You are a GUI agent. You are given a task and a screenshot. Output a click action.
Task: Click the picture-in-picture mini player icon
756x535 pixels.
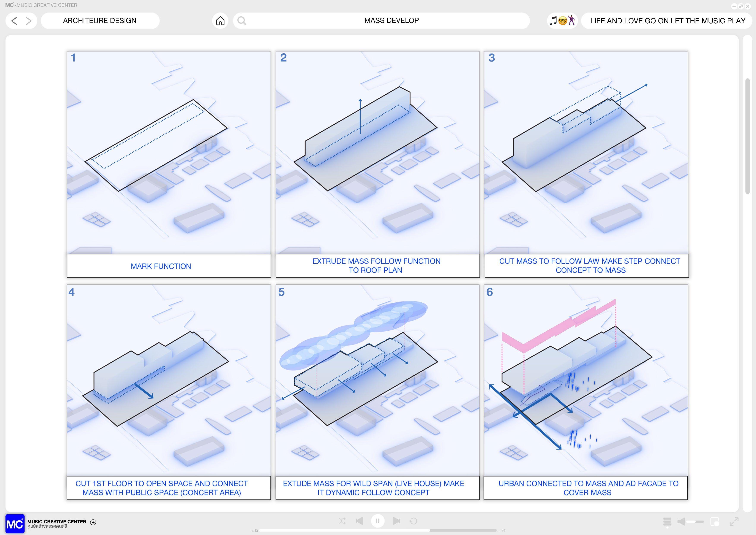[x=715, y=521]
